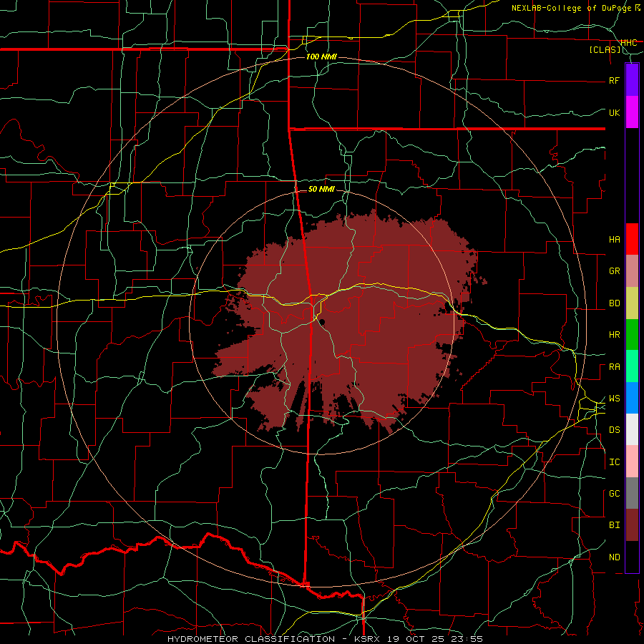
Task: Click the RF purple legend swatch
Action: coord(632,79)
